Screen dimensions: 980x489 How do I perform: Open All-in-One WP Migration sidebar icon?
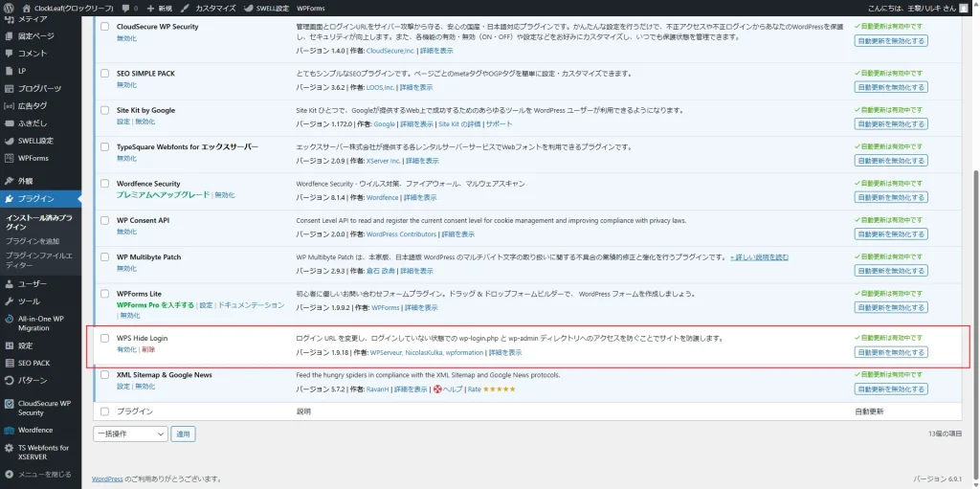[10, 319]
